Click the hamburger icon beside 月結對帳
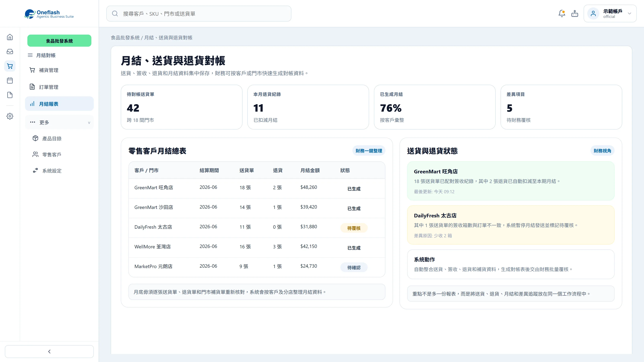The image size is (644, 362). [x=30, y=55]
